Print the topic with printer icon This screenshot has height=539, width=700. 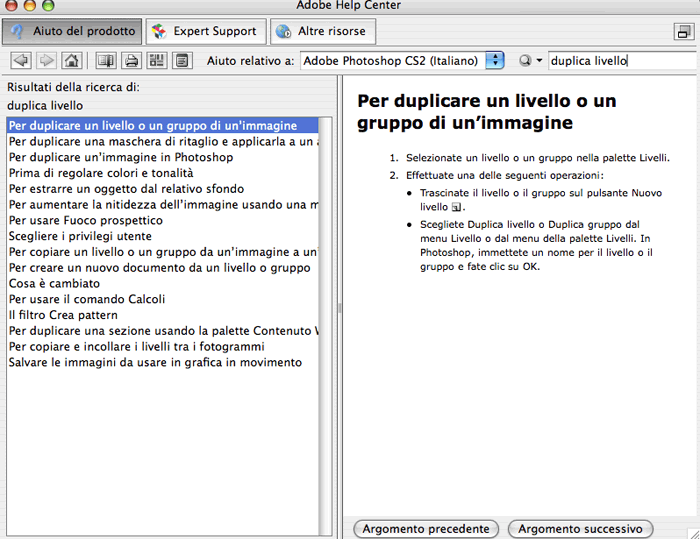[131, 60]
